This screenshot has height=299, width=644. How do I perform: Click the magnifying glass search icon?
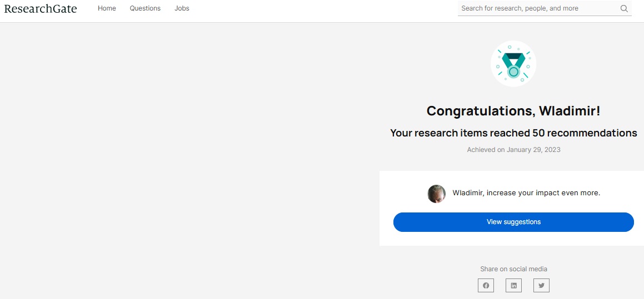click(x=624, y=8)
